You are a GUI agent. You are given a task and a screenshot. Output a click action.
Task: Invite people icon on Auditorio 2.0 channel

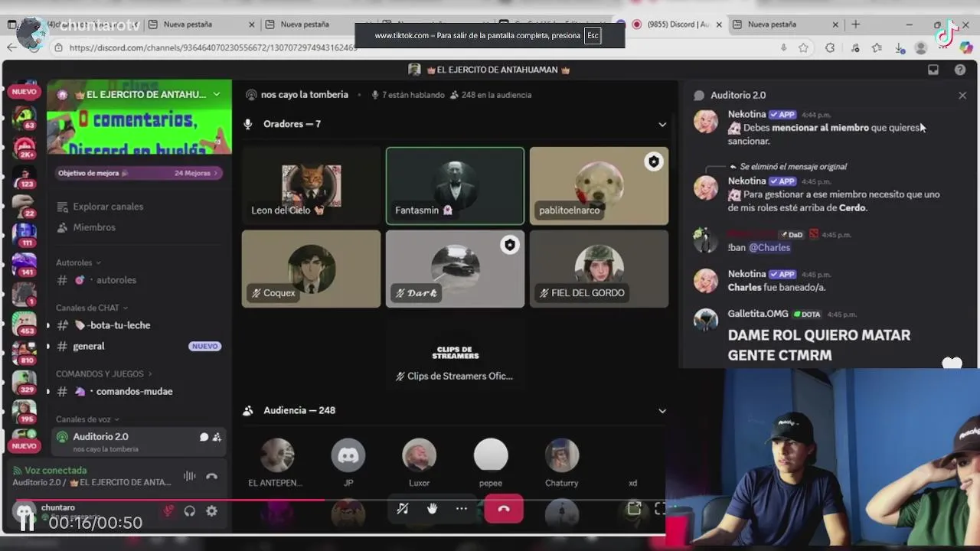[217, 437]
